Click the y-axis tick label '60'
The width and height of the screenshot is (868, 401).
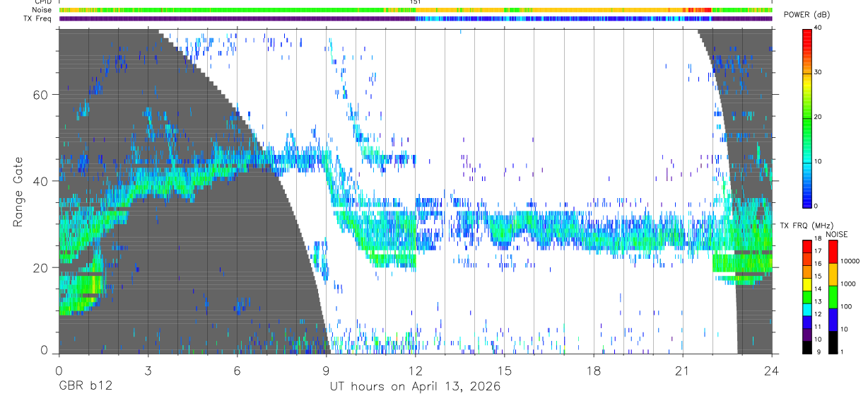[x=40, y=95]
